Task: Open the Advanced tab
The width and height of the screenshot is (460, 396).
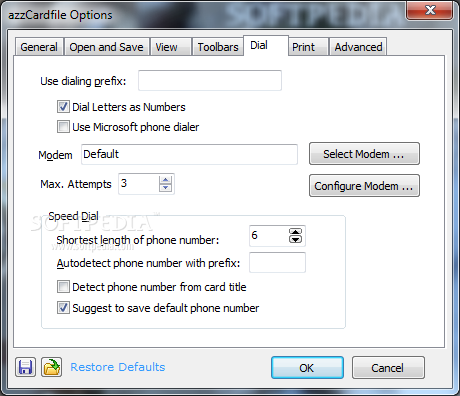Action: [358, 47]
